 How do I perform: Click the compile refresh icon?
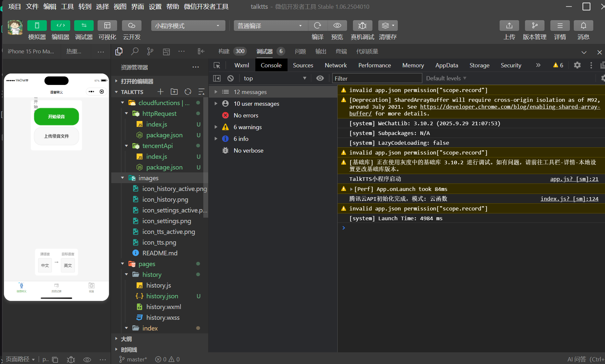tap(317, 26)
